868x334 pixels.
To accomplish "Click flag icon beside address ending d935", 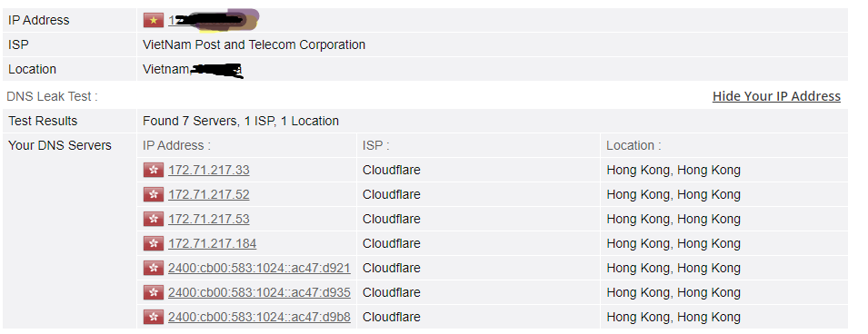I will (x=154, y=292).
